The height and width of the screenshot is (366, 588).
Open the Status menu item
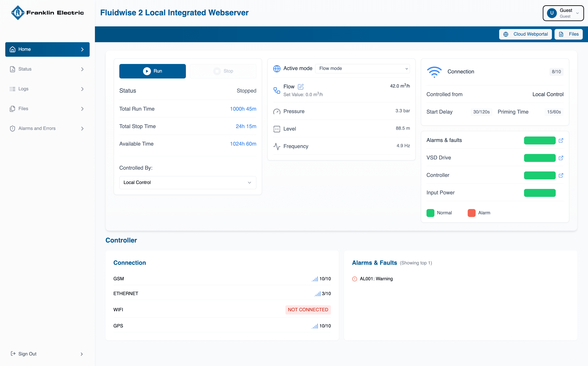[47, 69]
